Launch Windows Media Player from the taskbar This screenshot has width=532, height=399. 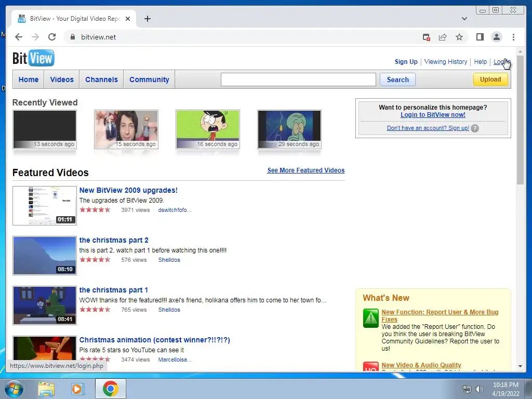(77, 389)
